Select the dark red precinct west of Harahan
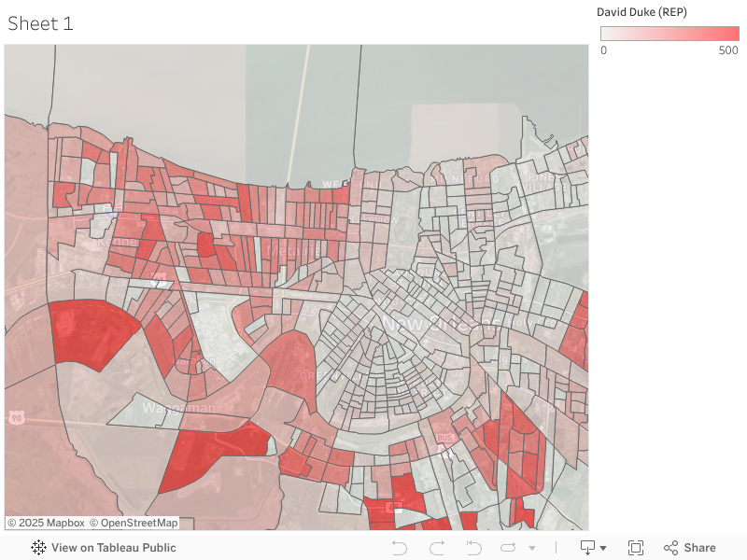The height and width of the screenshot is (560, 747). (x=91, y=333)
